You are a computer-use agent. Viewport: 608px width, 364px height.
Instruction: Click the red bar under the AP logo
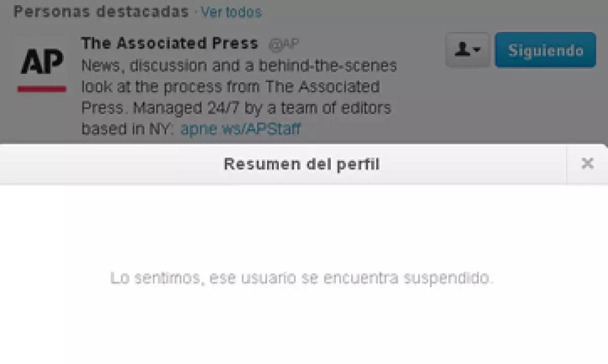[42, 89]
